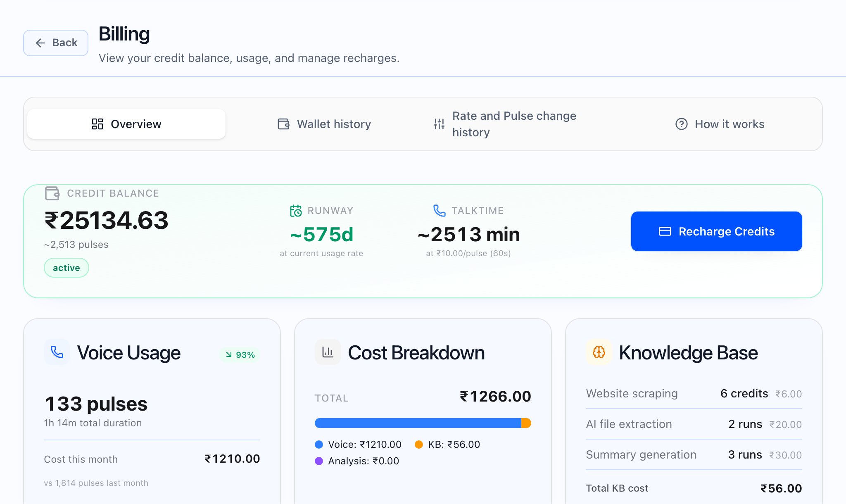Image resolution: width=846 pixels, height=504 pixels.
Task: Click the 'at current usage rate' text
Action: pos(321,253)
